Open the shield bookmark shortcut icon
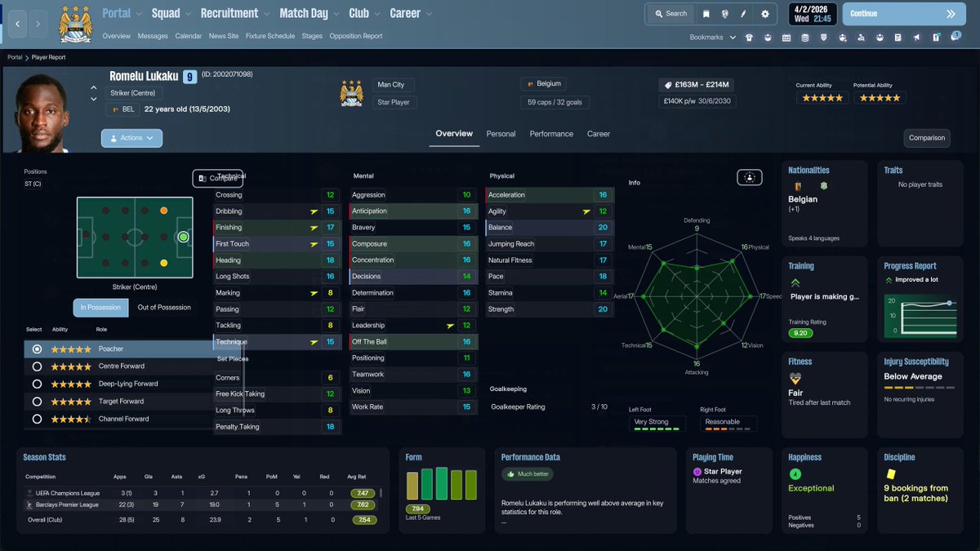 (x=823, y=38)
